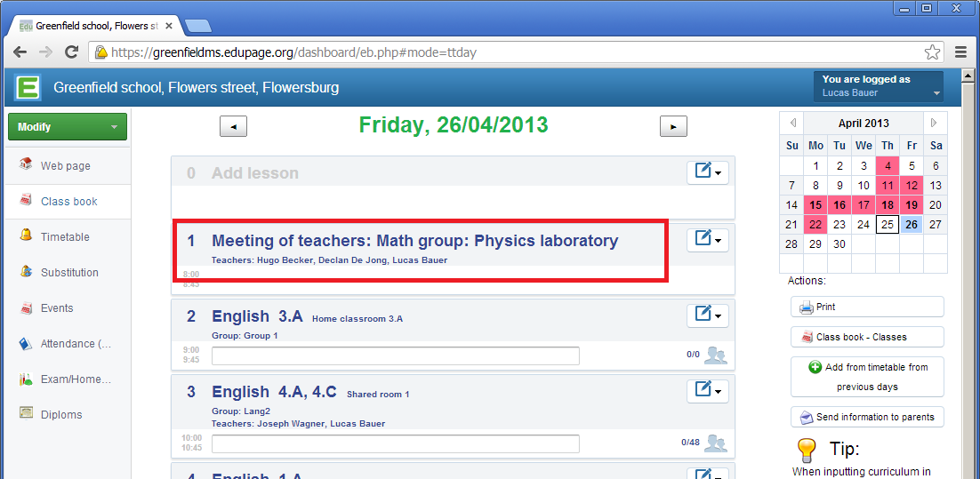Open edit dropdown for lesson 4 English 1.A

[708, 474]
